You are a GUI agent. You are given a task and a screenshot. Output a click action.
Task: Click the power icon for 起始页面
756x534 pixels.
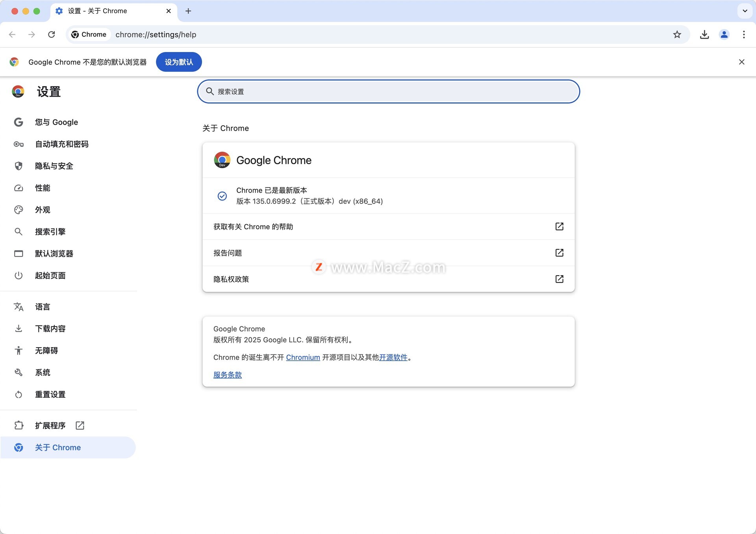(19, 275)
